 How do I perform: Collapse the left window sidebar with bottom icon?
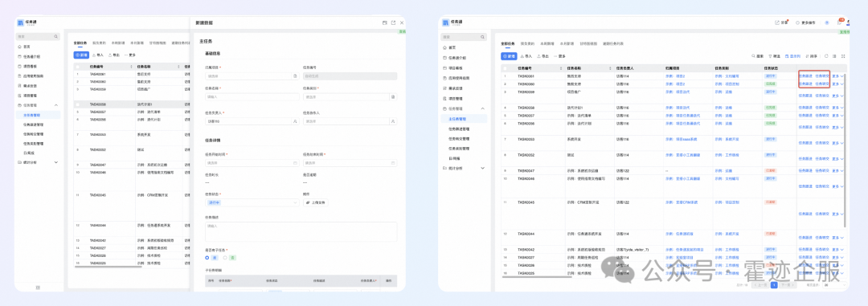coord(38,288)
